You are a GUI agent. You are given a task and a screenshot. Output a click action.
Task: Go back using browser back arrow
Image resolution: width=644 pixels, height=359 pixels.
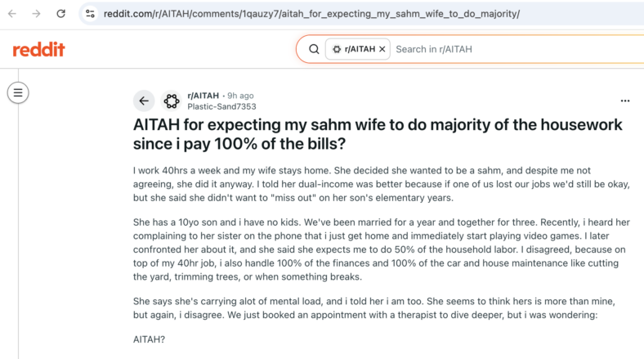click(12, 14)
